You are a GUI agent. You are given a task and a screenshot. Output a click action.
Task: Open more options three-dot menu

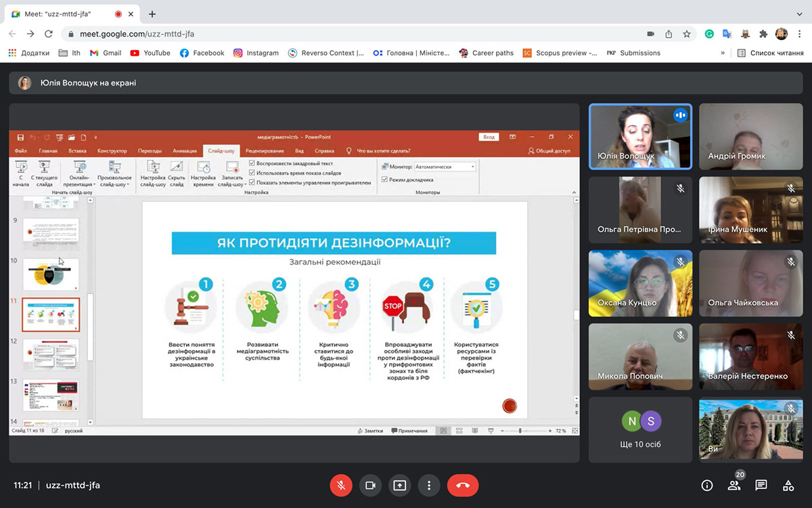click(x=429, y=485)
